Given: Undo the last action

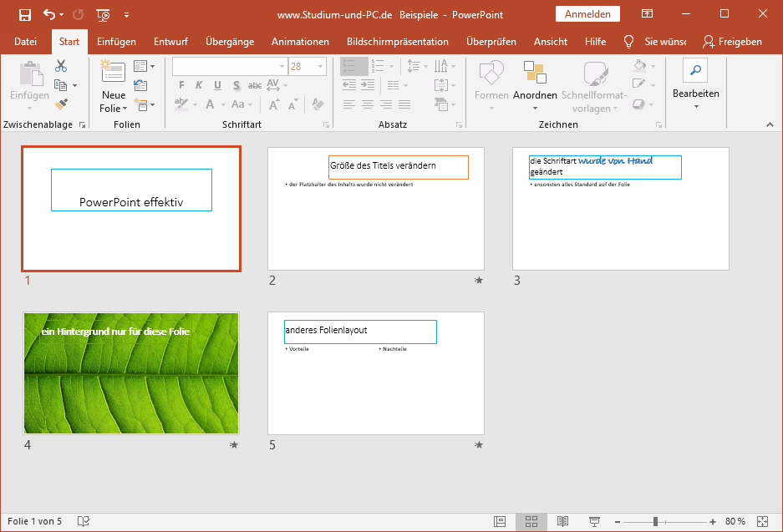Looking at the screenshot, I should coord(49,14).
